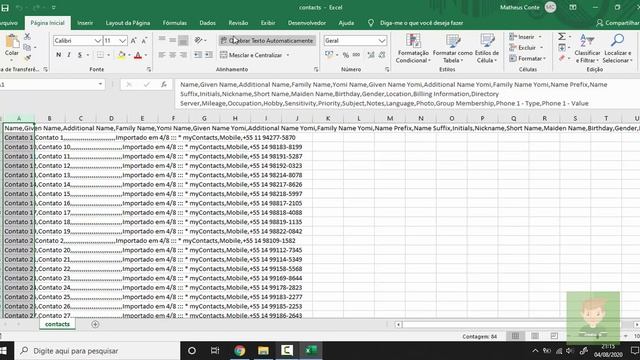Open Estilos de Célula
The width and height of the screenshot is (640, 360).
(x=487, y=48)
